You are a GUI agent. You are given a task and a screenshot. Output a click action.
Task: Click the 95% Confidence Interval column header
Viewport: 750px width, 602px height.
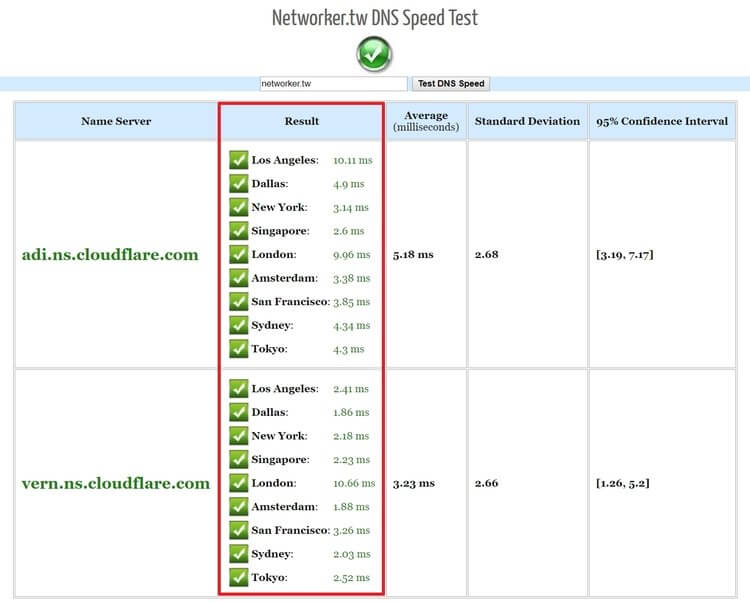click(662, 121)
